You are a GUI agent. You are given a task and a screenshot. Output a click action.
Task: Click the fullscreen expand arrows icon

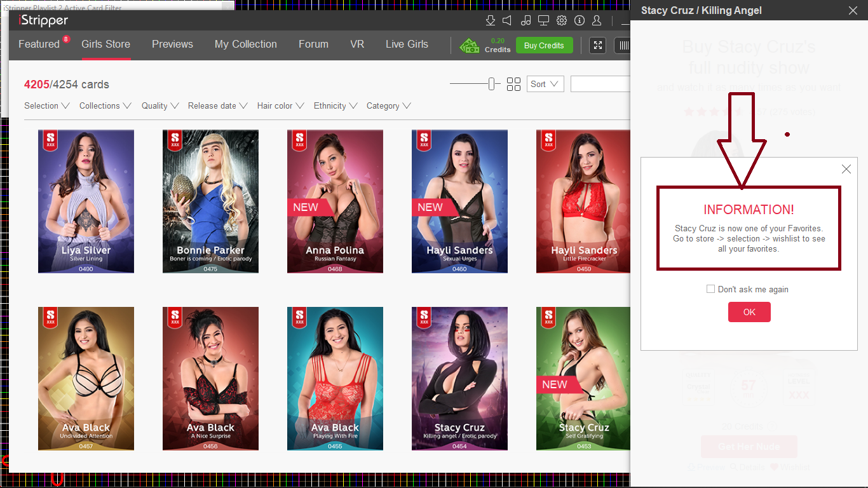coord(597,45)
